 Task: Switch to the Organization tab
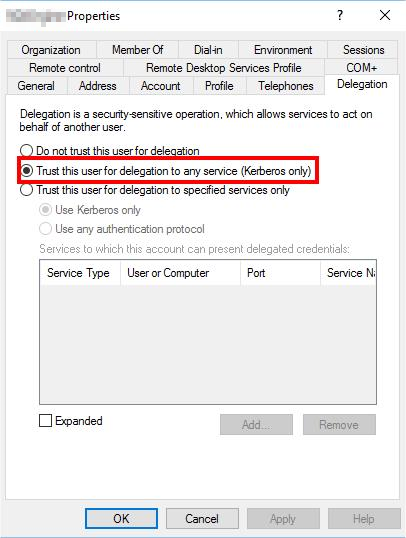point(51,50)
